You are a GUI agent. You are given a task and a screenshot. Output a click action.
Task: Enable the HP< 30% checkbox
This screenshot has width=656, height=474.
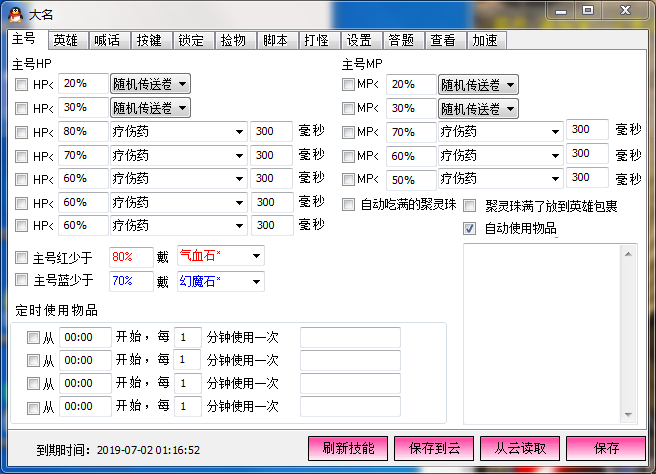coord(21,108)
